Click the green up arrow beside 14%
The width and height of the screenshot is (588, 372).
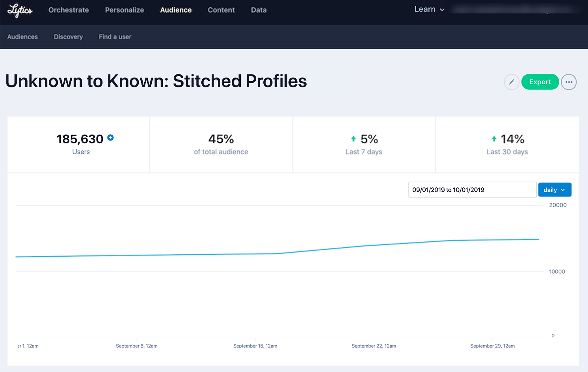click(494, 138)
